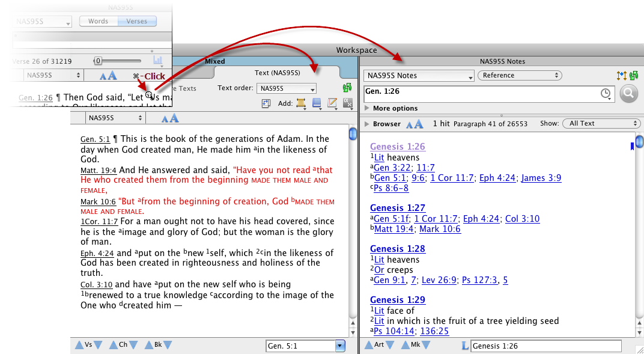The height and width of the screenshot is (354, 644).
Task: Click the Add tool book icon
Action: pyautogui.click(x=317, y=103)
